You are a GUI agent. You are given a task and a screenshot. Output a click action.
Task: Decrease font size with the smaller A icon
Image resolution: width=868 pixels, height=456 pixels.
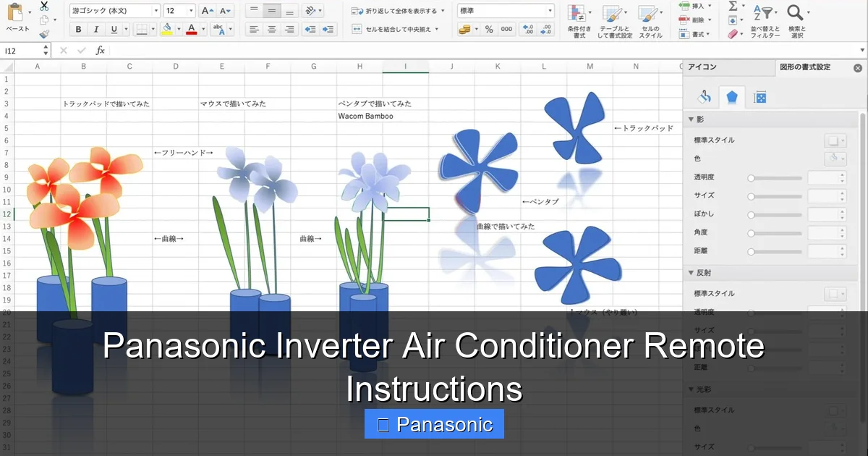225,11
